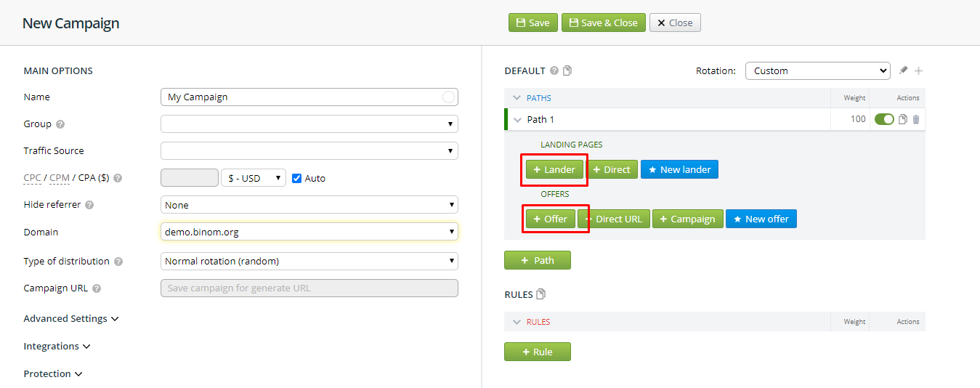
Task: Click help icon next to Hide referrer
Action: tap(90, 205)
